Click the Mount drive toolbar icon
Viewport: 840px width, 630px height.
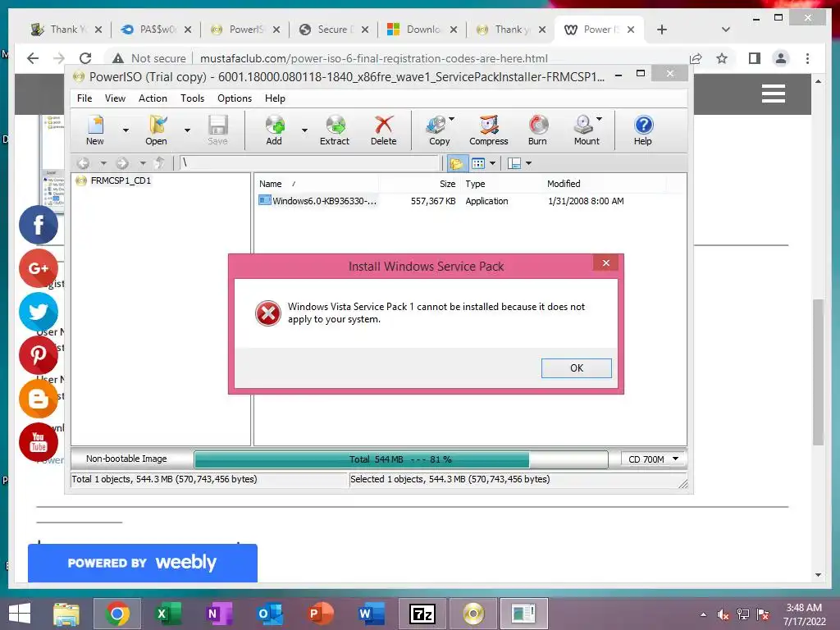[x=584, y=130]
